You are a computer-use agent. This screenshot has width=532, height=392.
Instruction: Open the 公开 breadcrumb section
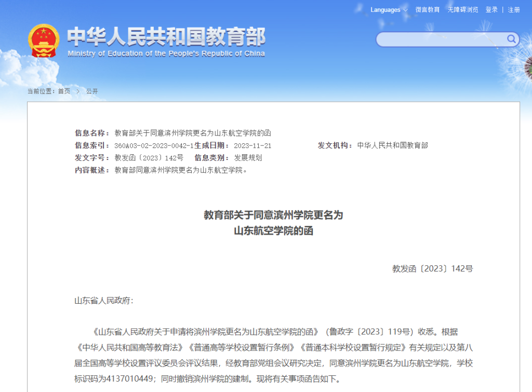tap(92, 91)
